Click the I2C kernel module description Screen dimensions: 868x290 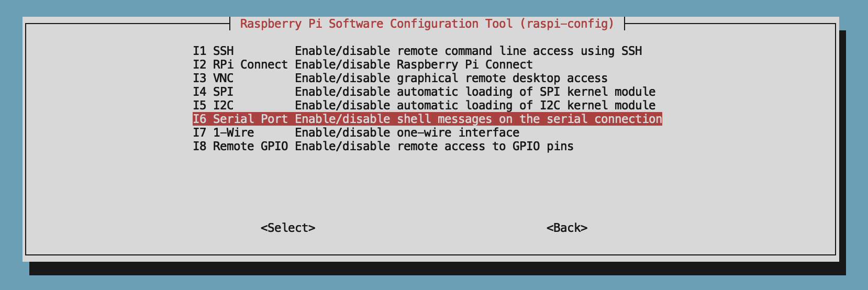475,105
